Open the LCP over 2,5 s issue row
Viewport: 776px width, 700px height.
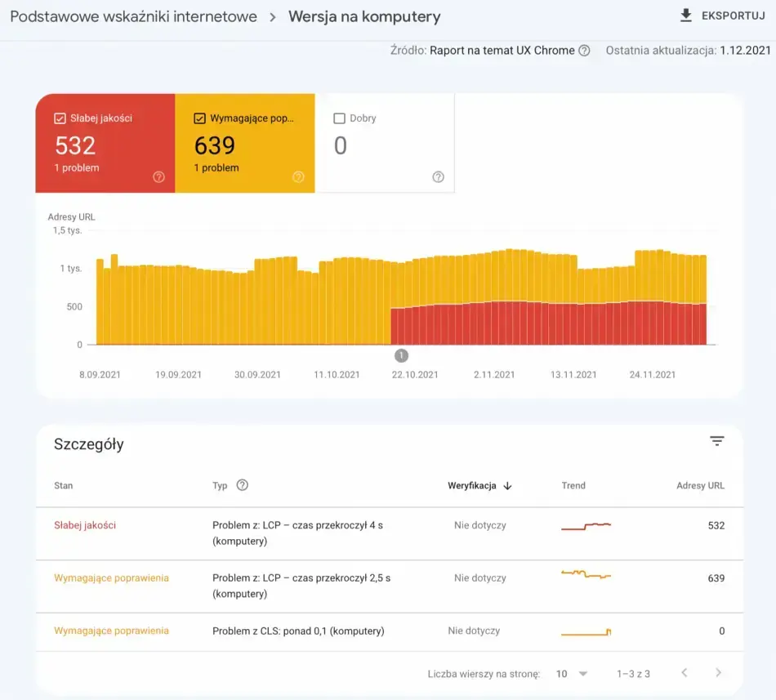point(301,586)
